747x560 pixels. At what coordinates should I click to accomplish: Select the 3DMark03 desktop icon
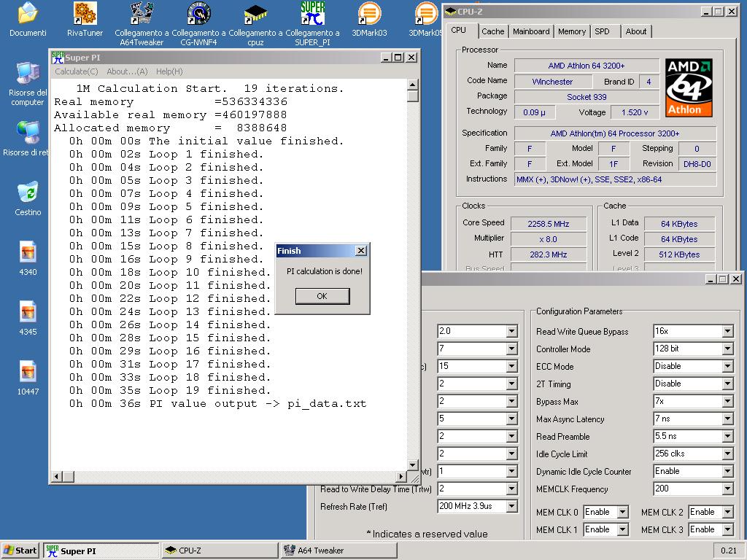(369, 19)
